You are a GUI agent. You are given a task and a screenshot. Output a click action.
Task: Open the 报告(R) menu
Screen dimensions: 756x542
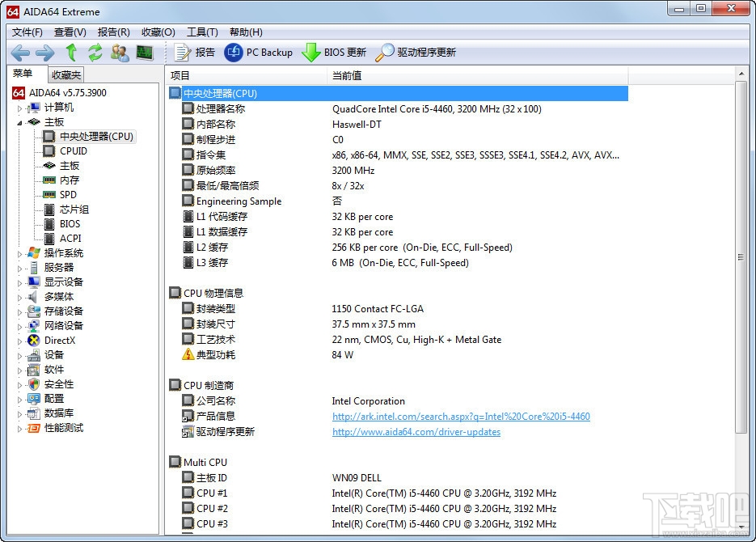(x=113, y=32)
